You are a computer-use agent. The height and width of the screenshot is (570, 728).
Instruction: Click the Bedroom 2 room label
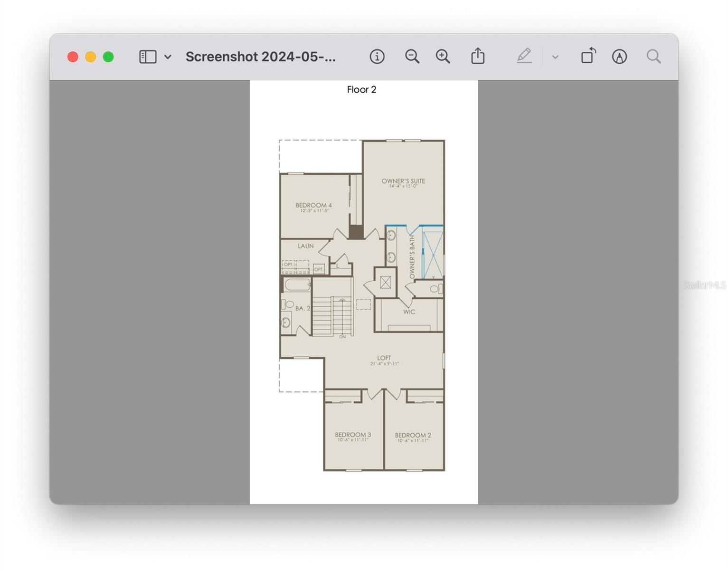413,436
